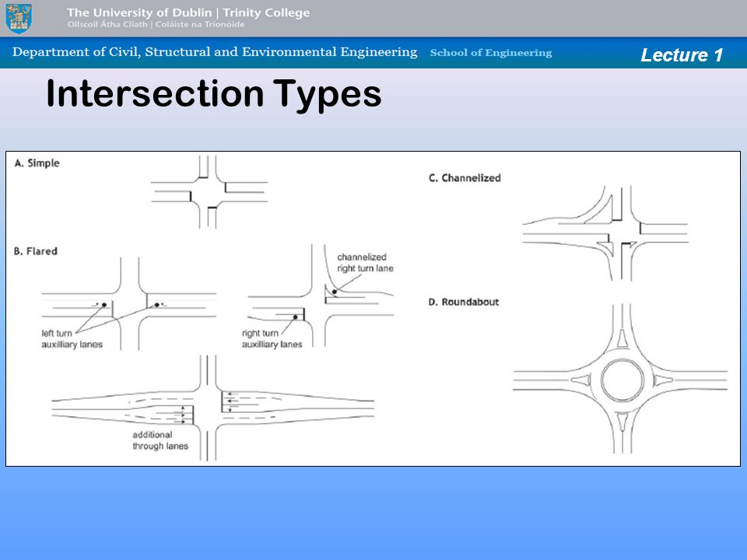Screen dimensions: 747x560
Task: Click "The University of Dublin | Trinity College" text
Action: pos(188,12)
